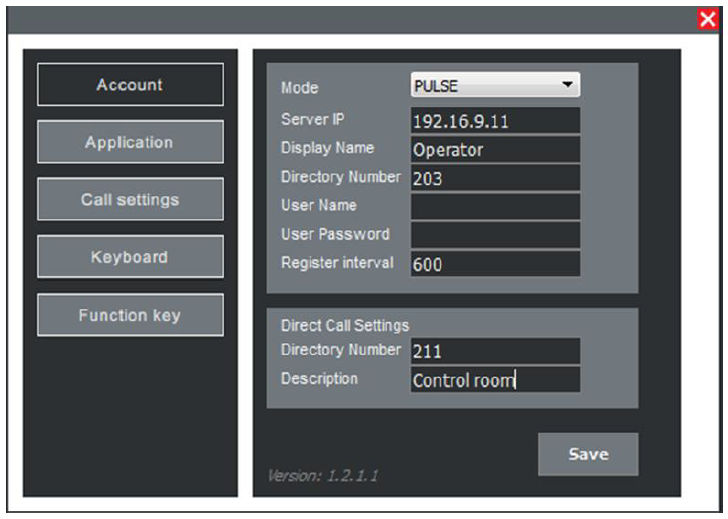Screen dimensions: 728x519
Task: Click the Description field containing Control room
Action: [495, 380]
